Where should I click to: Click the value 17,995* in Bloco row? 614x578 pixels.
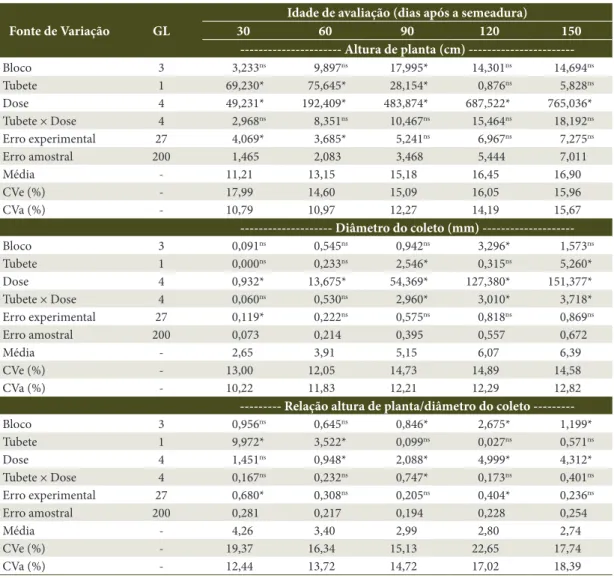click(x=409, y=68)
